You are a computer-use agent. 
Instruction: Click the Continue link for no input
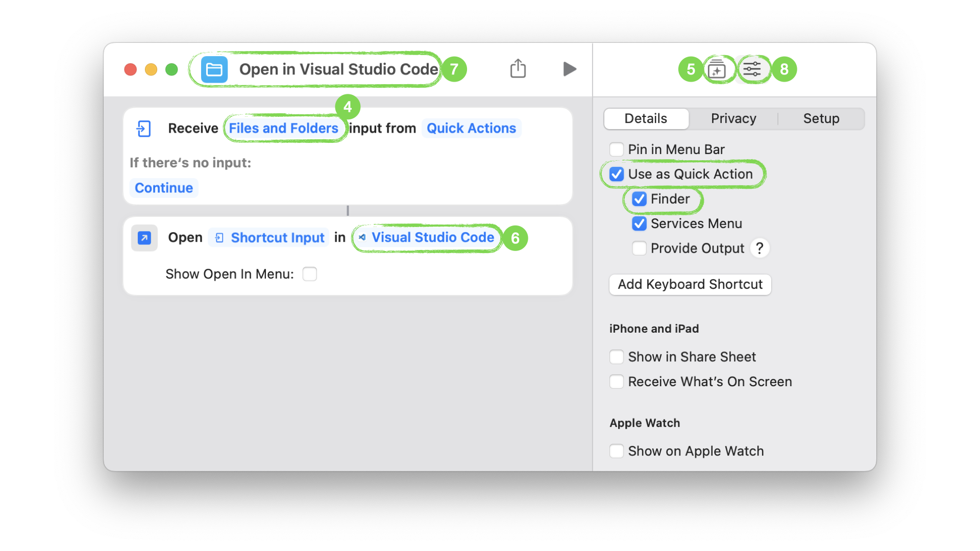[163, 188]
